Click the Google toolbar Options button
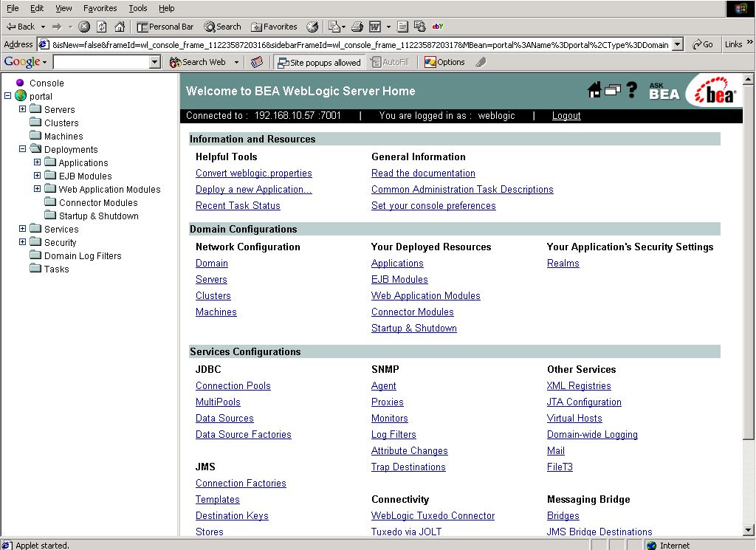The width and height of the screenshot is (756, 550). point(444,62)
